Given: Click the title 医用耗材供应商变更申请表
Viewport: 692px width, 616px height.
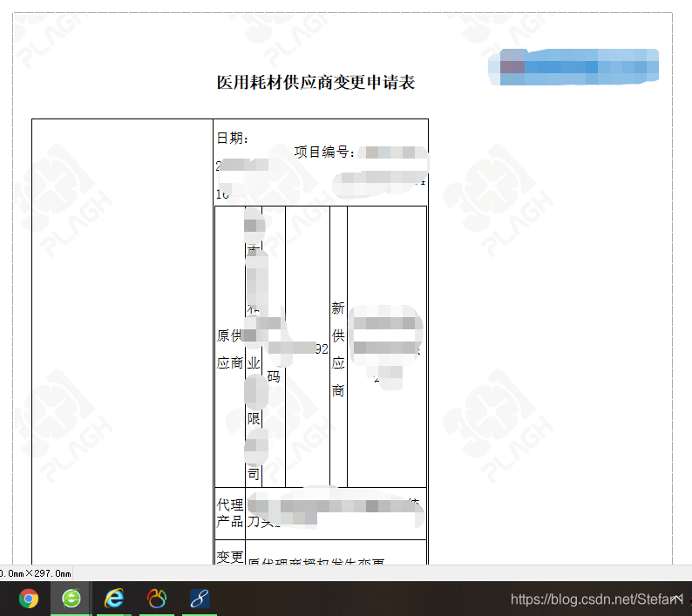Looking at the screenshot, I should click(x=315, y=82).
